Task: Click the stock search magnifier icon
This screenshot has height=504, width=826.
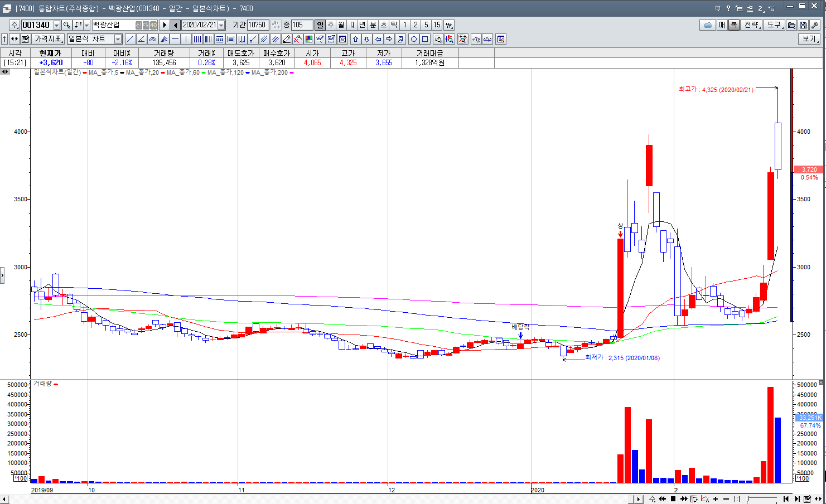Action: pos(67,25)
